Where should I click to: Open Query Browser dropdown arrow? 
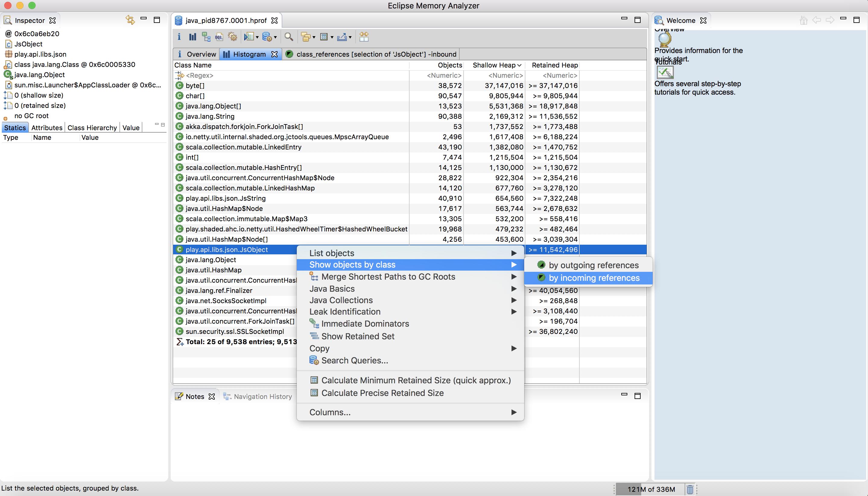(x=275, y=37)
